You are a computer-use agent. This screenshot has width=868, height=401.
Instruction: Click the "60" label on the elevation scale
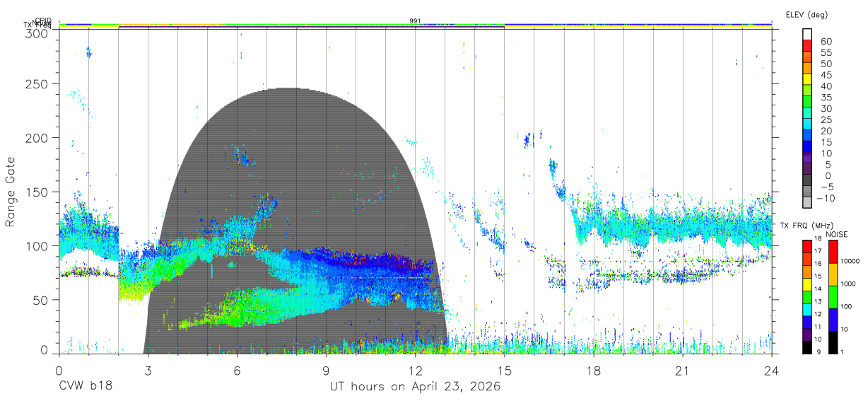point(826,41)
